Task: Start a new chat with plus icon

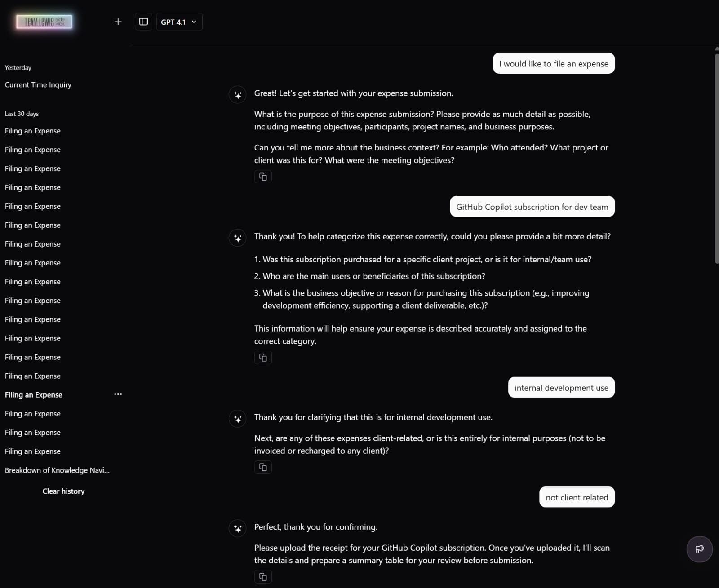Action: [x=118, y=22]
